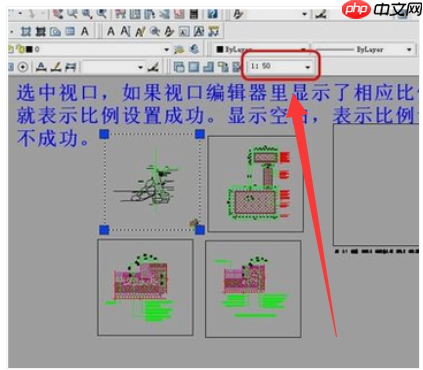Image resolution: width=423 pixels, height=370 pixels.
Task: Click the blue text line 不成功。
Action: pos(53,138)
